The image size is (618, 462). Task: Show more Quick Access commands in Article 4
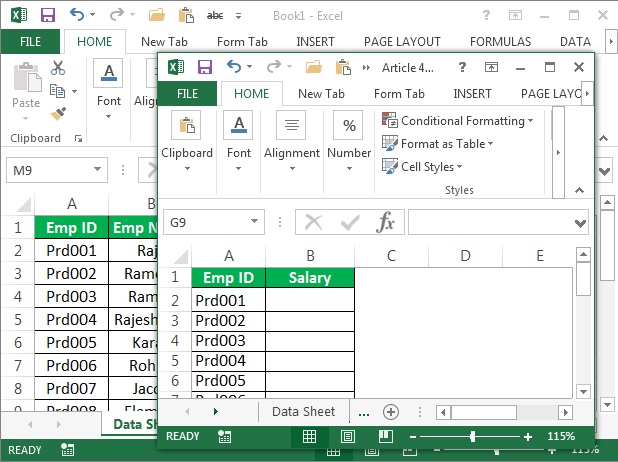[x=366, y=67]
